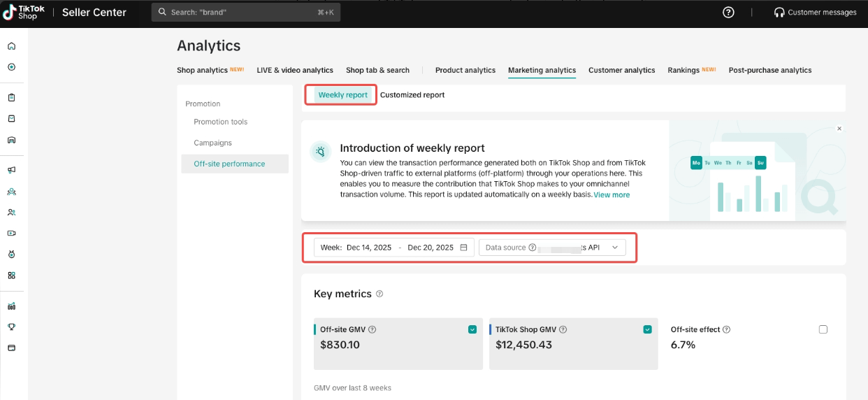Switch to LIVE & video analytics tab
The height and width of the screenshot is (400, 868).
tap(295, 70)
